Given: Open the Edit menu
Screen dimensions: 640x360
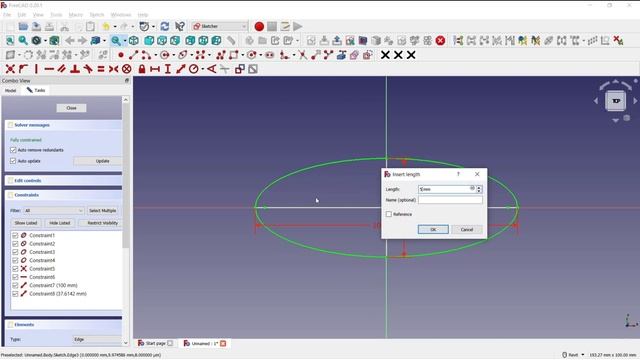Looking at the screenshot, I should pyautogui.click(x=22, y=15).
